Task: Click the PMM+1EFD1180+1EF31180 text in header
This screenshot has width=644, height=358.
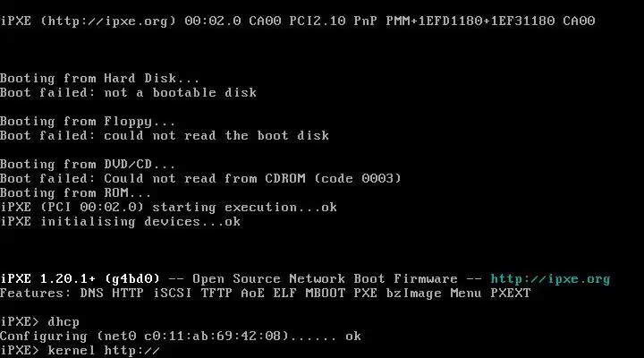Action: 470,21
